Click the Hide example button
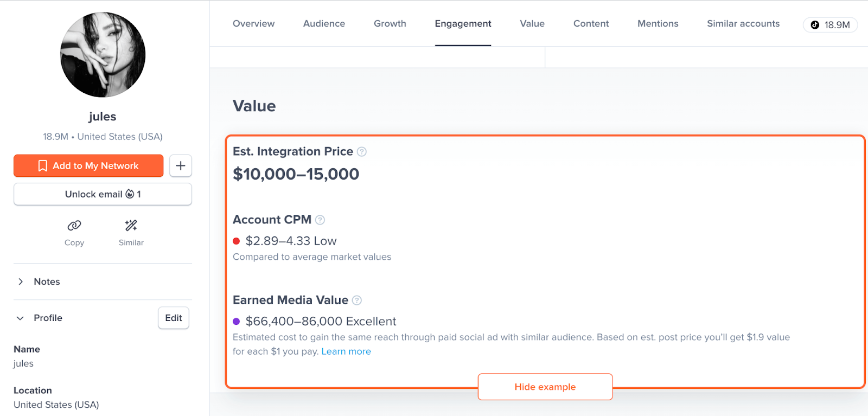 pos(545,387)
